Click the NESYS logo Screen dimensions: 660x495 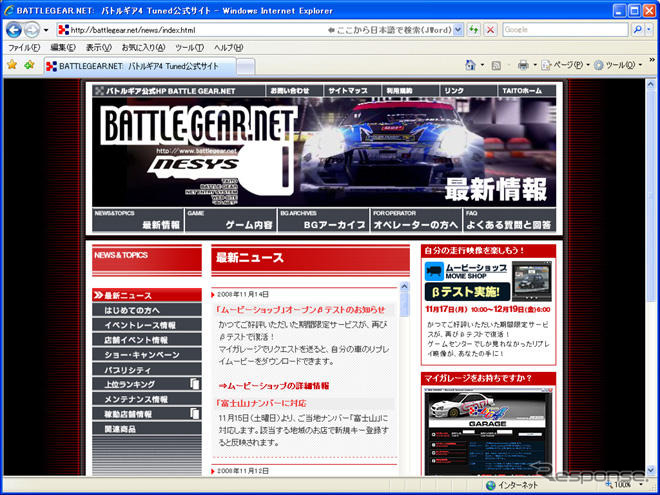click(x=193, y=165)
